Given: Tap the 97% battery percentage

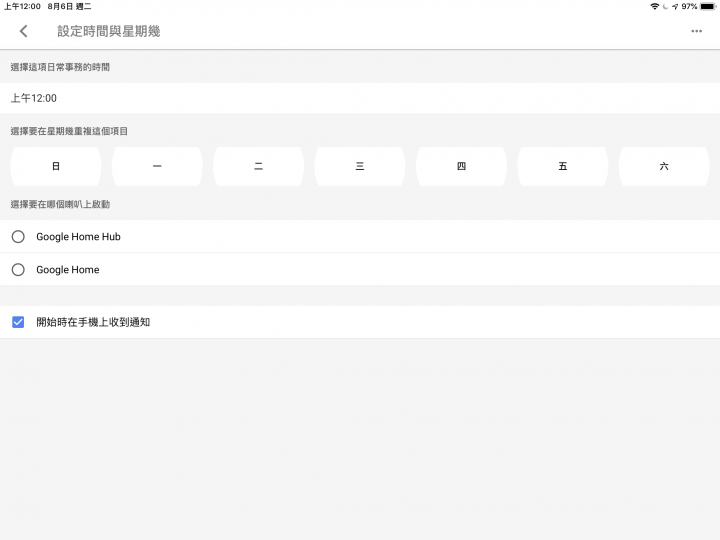Looking at the screenshot, I should [x=689, y=6].
